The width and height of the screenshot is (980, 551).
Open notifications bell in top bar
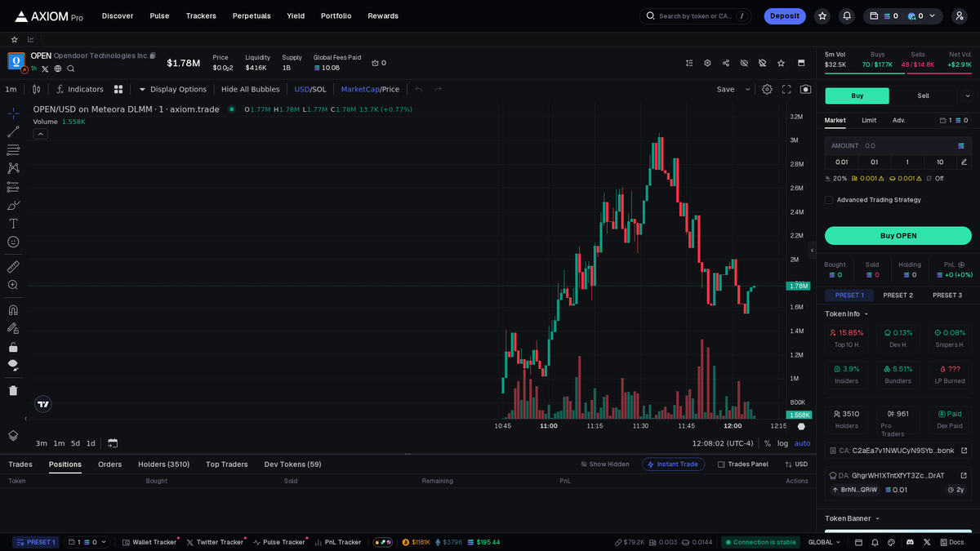pyautogui.click(x=847, y=16)
